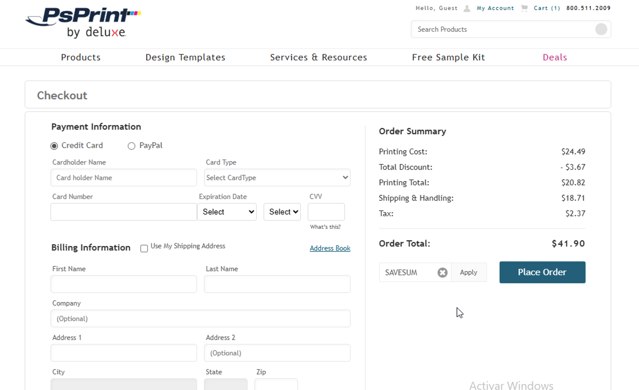Screen dimensions: 639x390
Task: Click the search button circle icon
Action: tap(601, 29)
